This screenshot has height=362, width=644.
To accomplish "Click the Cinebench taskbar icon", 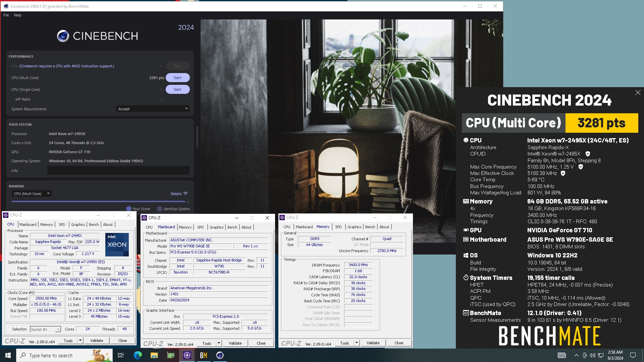I will 220,355.
